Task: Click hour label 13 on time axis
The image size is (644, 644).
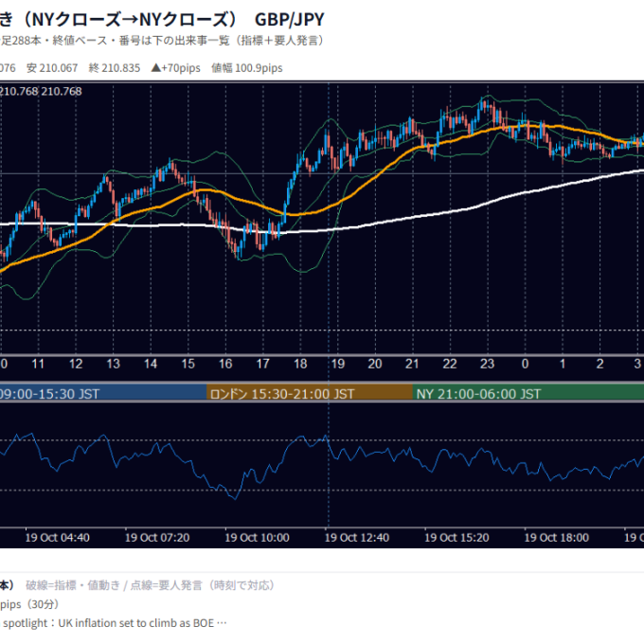Action: [x=113, y=364]
